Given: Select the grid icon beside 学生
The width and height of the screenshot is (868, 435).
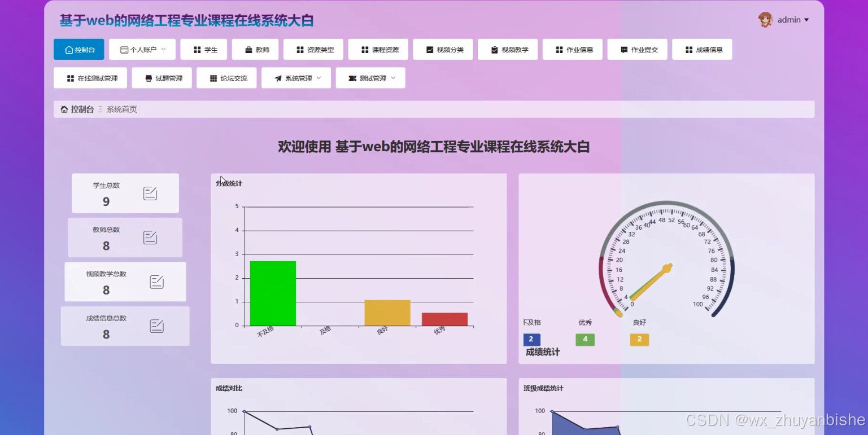Looking at the screenshot, I should pos(197,50).
